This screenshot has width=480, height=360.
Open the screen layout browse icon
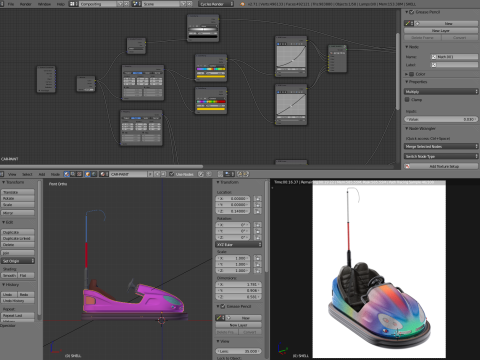click(x=74, y=4)
